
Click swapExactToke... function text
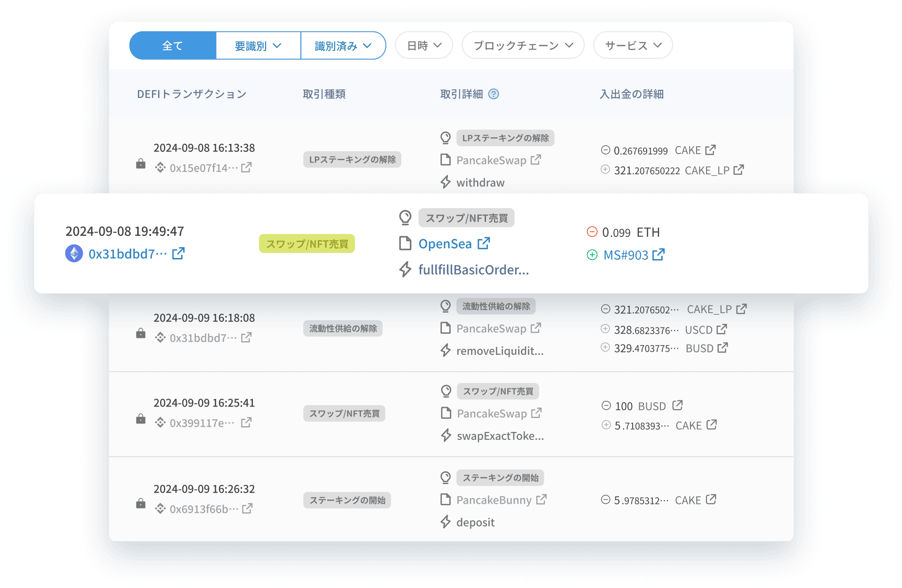pyautogui.click(x=501, y=436)
